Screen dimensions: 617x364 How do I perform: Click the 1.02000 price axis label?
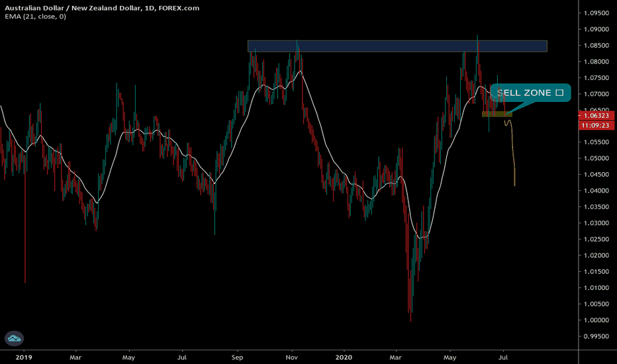point(596,255)
